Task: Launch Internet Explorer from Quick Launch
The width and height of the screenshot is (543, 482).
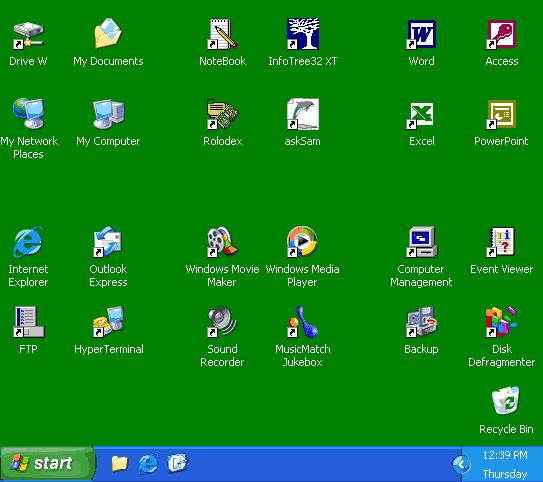Action: tap(148, 464)
